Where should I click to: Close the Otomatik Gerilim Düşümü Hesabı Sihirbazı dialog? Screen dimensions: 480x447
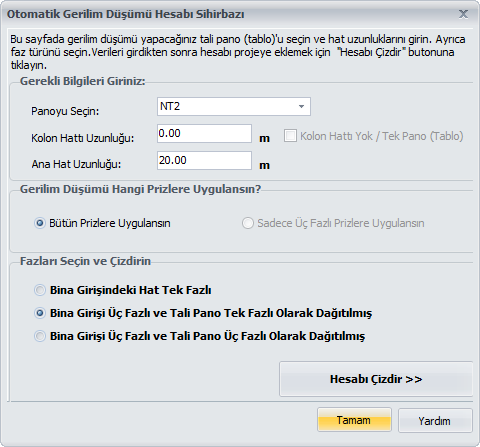pyautogui.click(x=463, y=14)
